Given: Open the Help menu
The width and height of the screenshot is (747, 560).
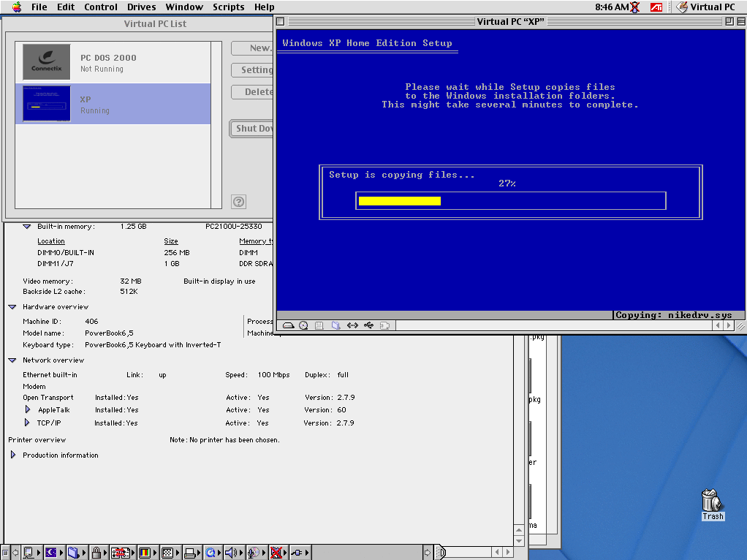Looking at the screenshot, I should click(x=265, y=7).
